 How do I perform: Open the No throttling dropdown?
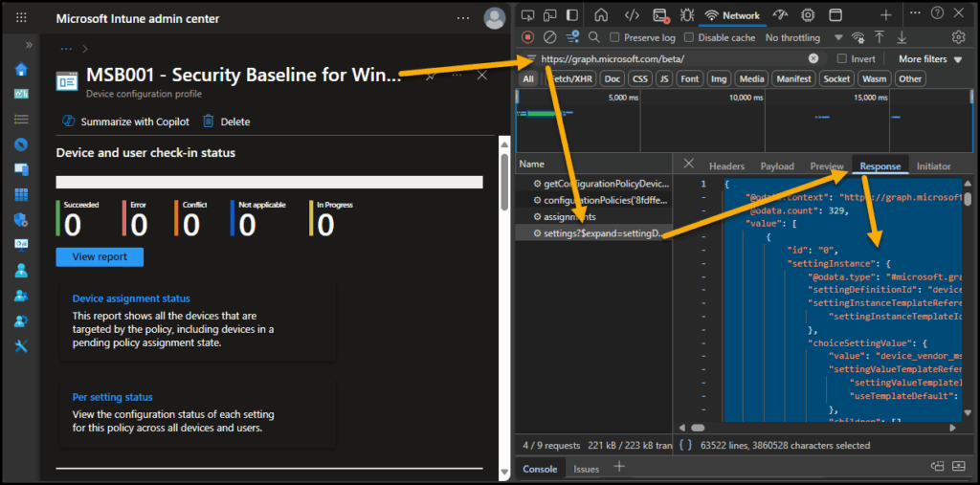click(803, 37)
